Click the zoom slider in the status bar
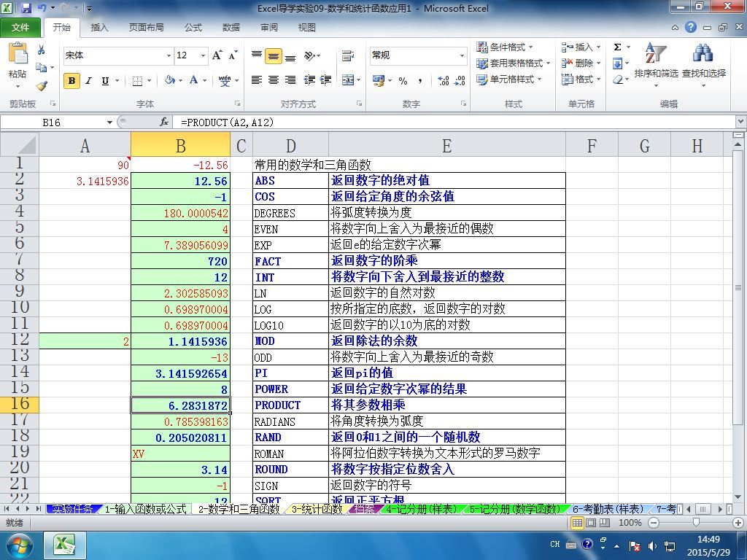Viewport: 747px width, 560px height. tap(695, 523)
